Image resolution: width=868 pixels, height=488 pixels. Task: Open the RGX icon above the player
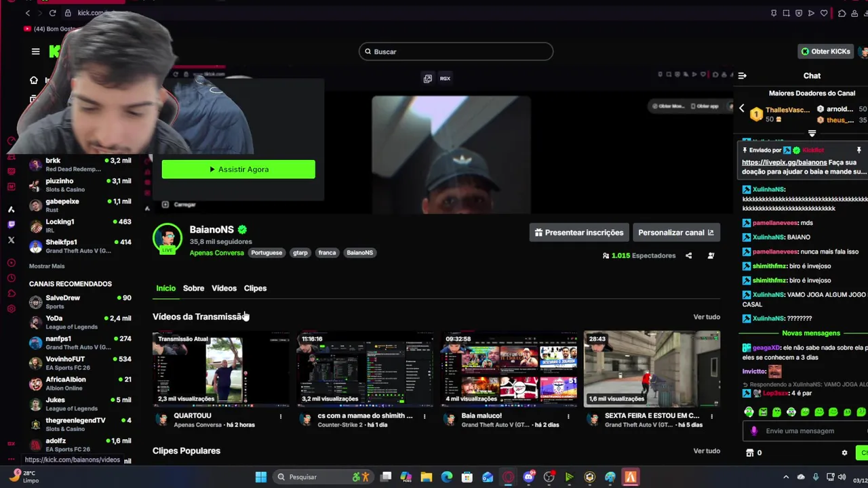pyautogui.click(x=445, y=79)
